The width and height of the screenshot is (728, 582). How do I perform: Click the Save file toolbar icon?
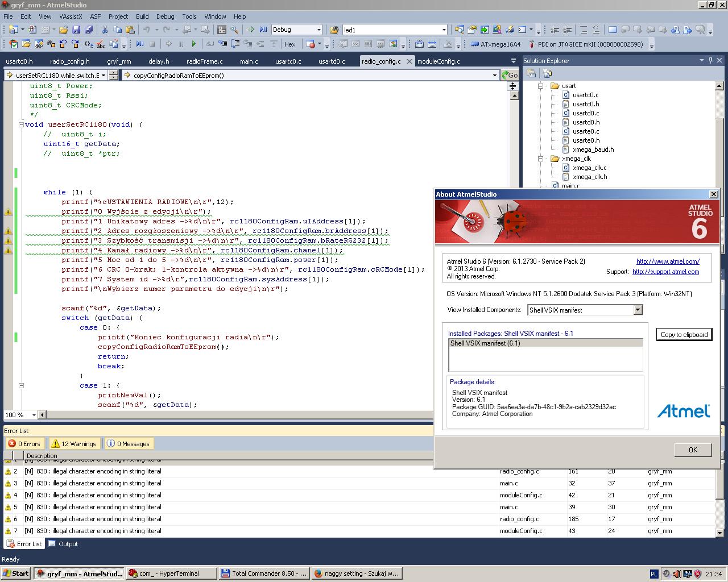pos(76,30)
